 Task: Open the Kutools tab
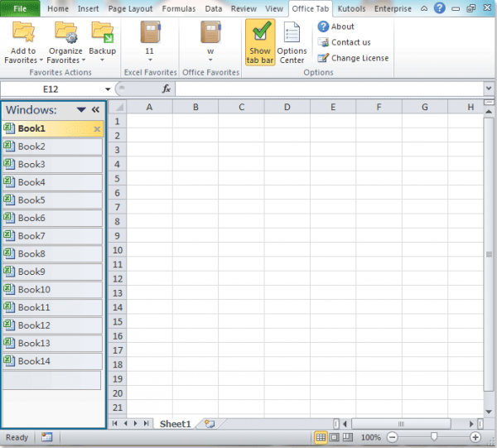pos(351,9)
